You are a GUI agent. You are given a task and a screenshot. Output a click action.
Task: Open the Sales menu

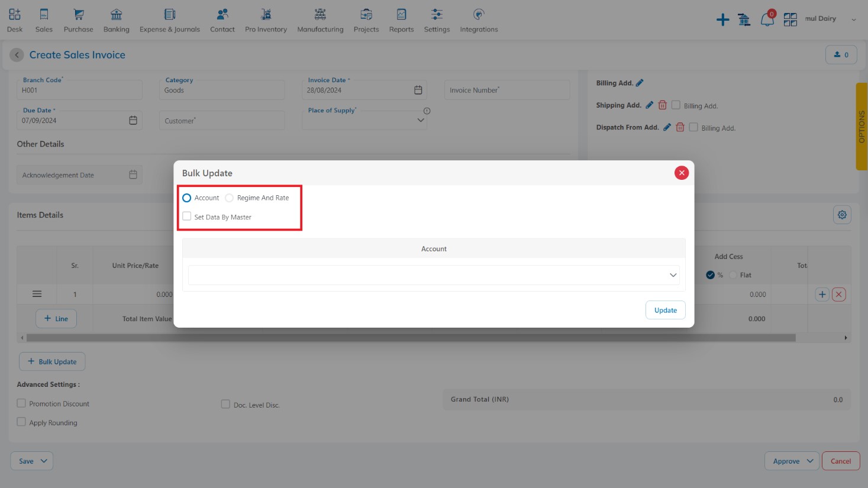click(44, 20)
